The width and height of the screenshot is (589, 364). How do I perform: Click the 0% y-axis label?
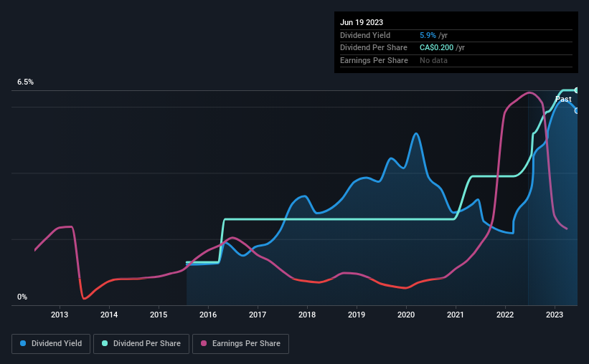(22, 297)
